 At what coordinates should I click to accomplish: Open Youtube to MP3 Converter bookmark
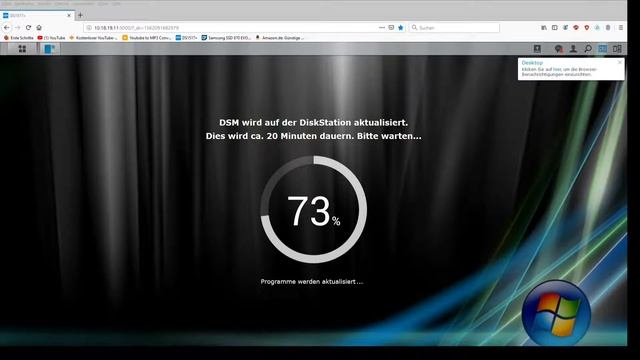(147, 38)
